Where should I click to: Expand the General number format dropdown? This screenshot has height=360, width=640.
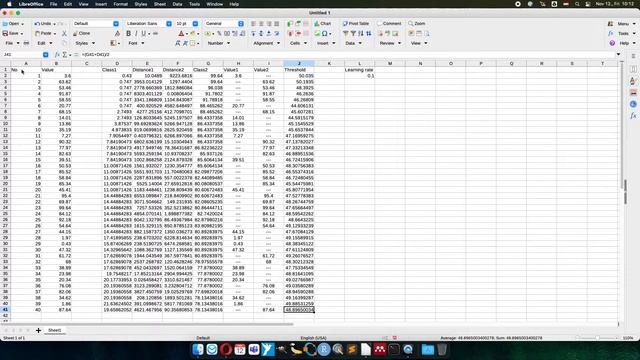pos(241,24)
